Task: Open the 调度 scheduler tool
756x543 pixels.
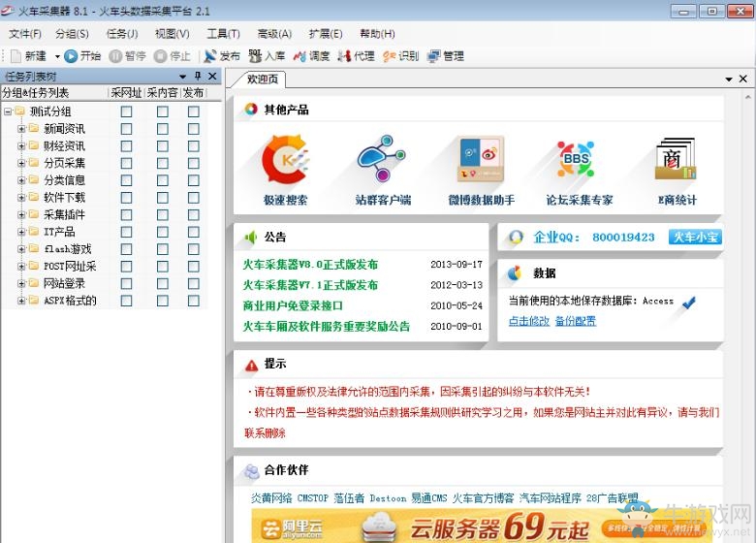Action: coord(311,56)
